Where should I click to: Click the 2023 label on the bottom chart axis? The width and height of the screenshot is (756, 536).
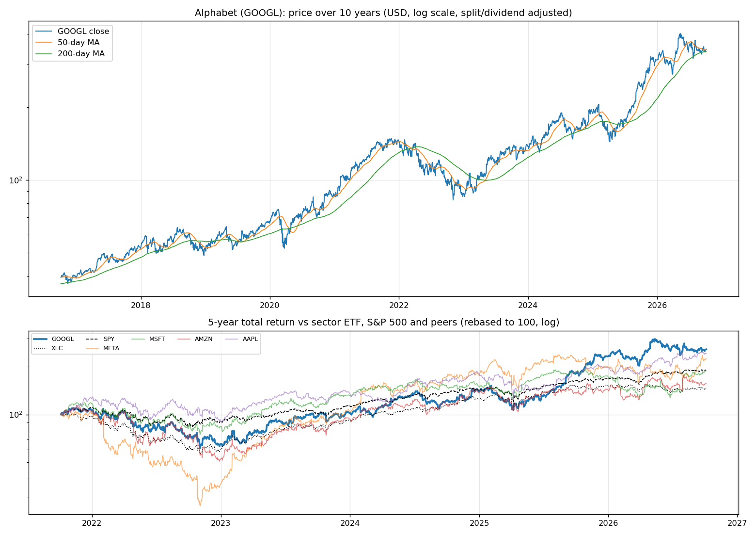(221, 523)
